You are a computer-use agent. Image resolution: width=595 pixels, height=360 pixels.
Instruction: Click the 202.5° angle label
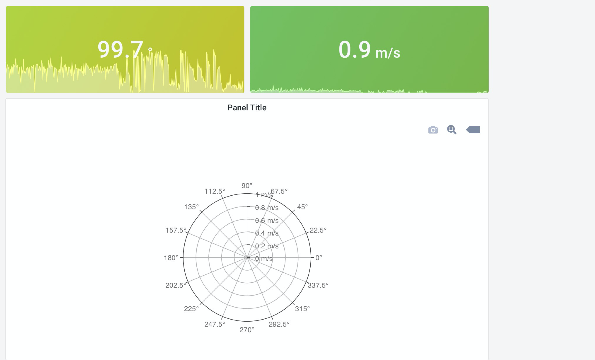[175, 285]
